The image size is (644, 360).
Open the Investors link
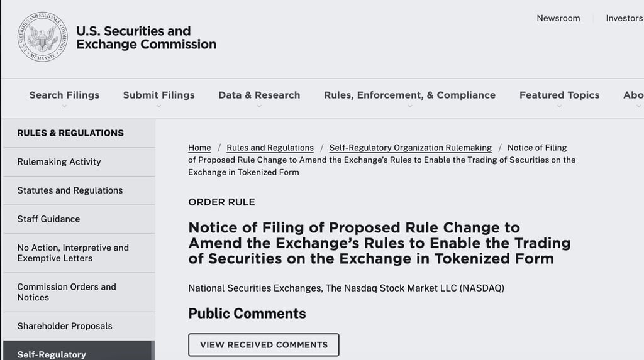click(624, 18)
